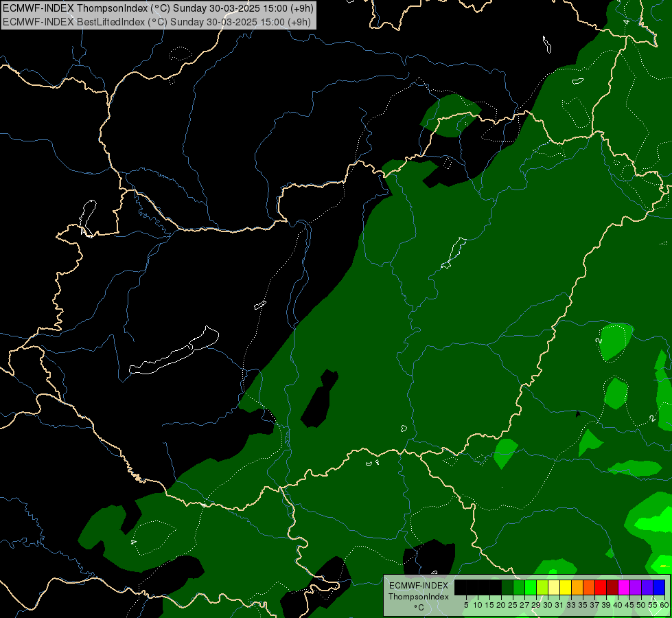Click the violet 50-55 legend swatch
This screenshot has width=672, height=618.
(647, 587)
